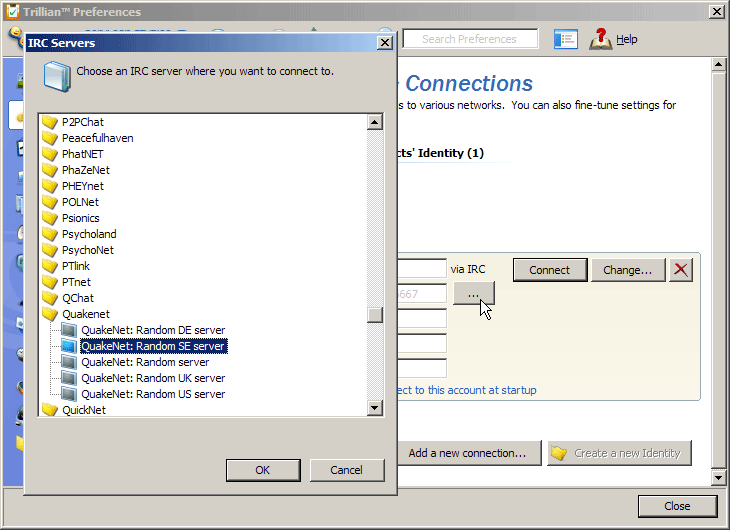730x530 pixels.
Task: Choose QuakeNet: Random UK server
Action: click(x=153, y=378)
